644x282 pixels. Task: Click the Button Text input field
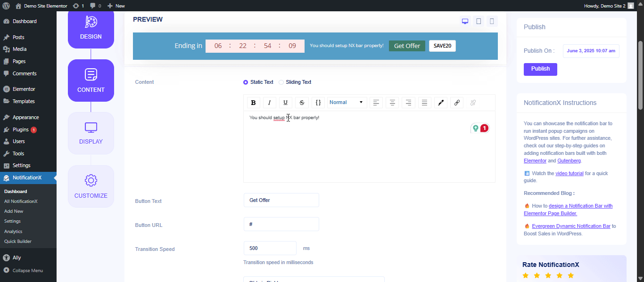(x=281, y=200)
